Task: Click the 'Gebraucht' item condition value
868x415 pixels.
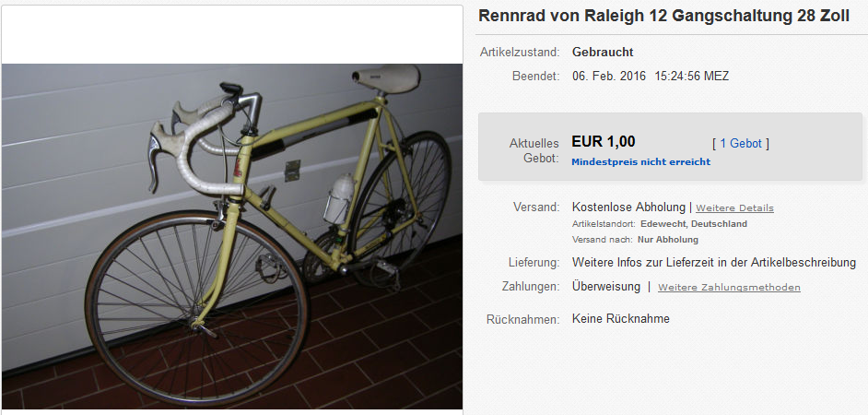Action: 603,53
